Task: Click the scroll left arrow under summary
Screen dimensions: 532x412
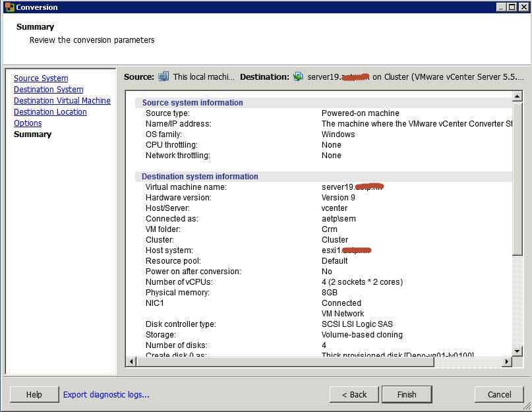Action: click(x=131, y=362)
